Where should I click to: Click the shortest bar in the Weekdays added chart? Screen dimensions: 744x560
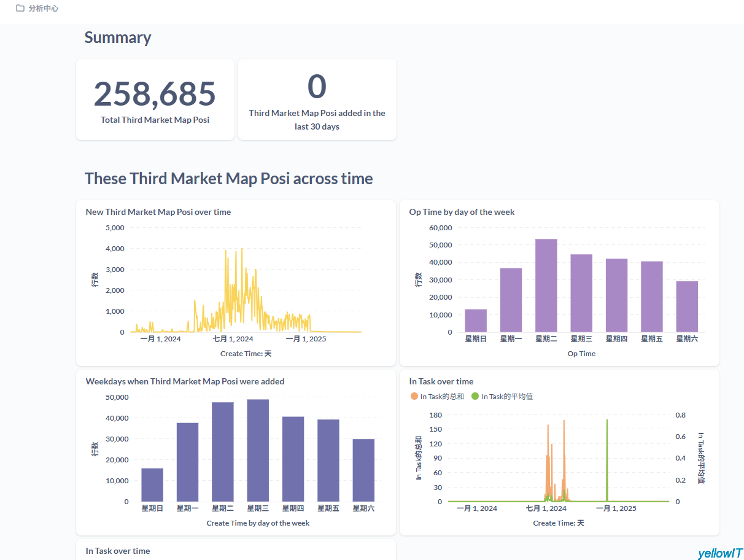pos(152,484)
